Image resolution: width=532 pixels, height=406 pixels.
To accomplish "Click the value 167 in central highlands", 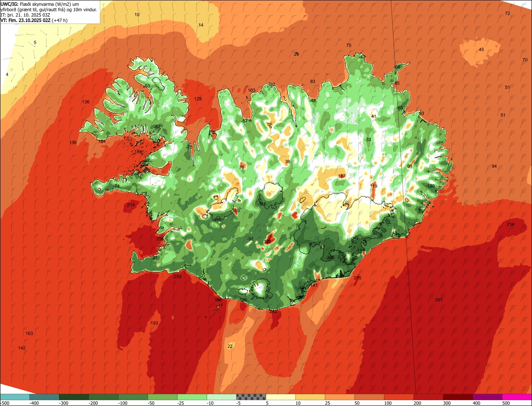I will click(x=342, y=176).
